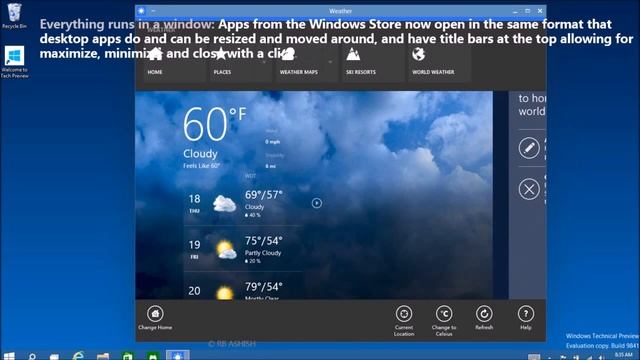Select the 69°/57° Cloudy forecast row
Image resolution: width=640 pixels, height=360 pixels.
[243, 204]
